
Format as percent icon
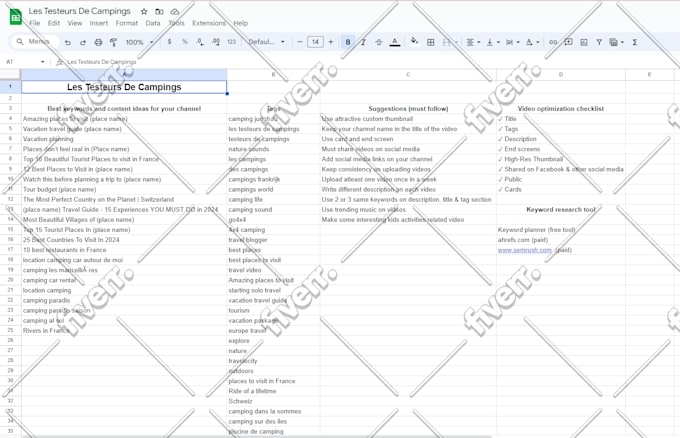[x=185, y=42]
